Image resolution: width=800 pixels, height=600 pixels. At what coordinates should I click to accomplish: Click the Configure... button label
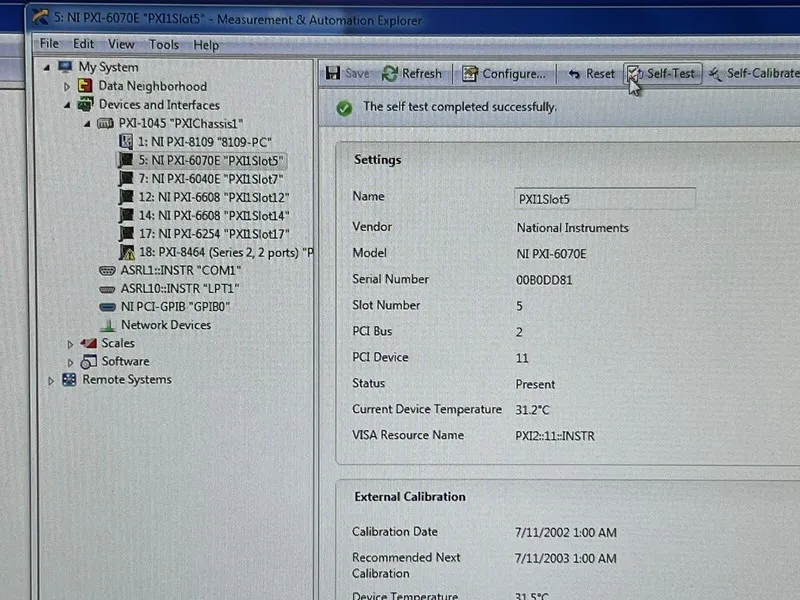514,74
